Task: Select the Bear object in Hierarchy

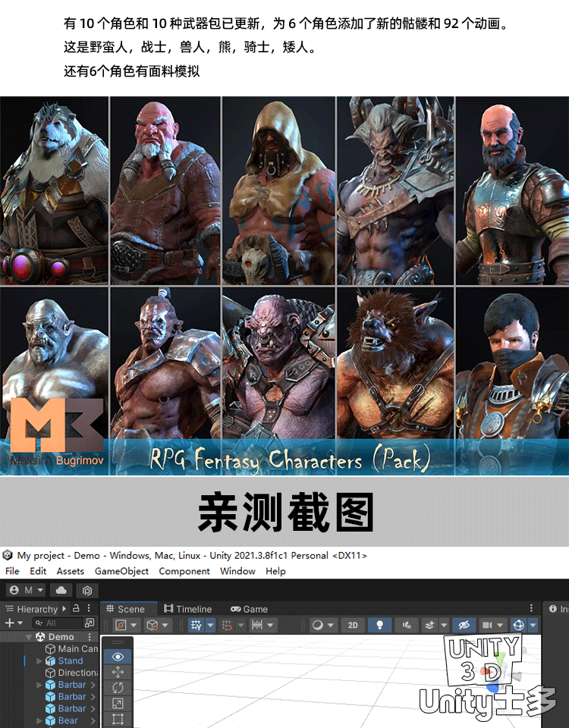Action: point(61,720)
